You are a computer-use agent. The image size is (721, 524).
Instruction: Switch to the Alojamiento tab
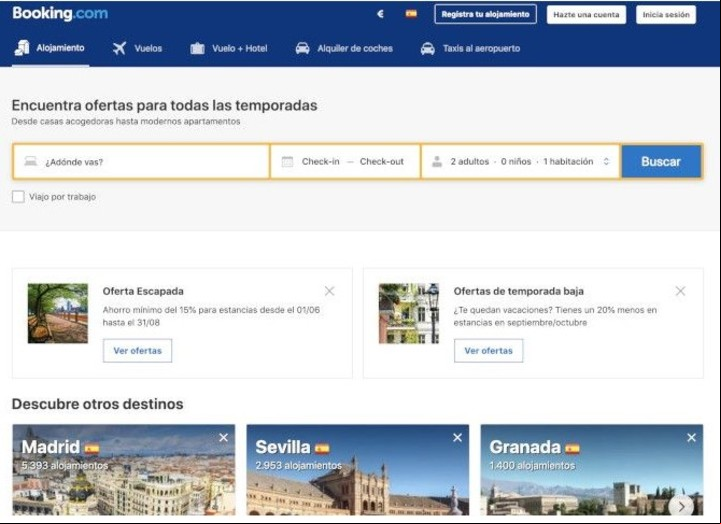click(x=50, y=48)
